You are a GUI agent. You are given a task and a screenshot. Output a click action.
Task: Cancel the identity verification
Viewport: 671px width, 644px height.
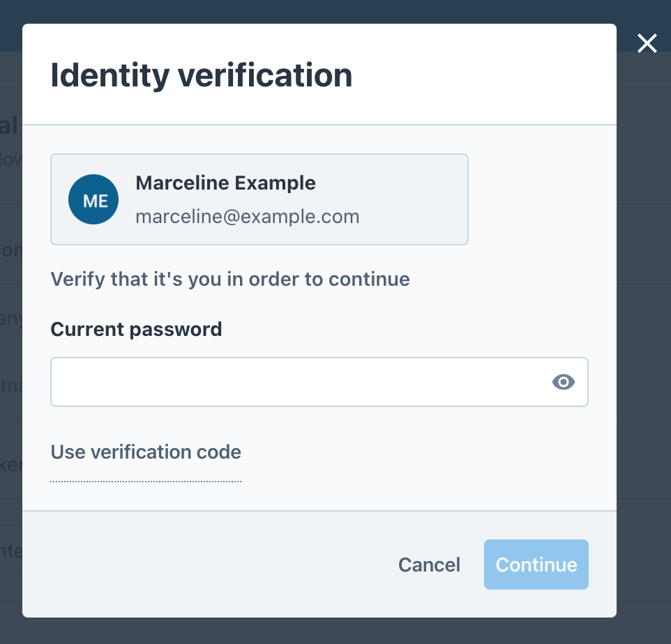429,565
